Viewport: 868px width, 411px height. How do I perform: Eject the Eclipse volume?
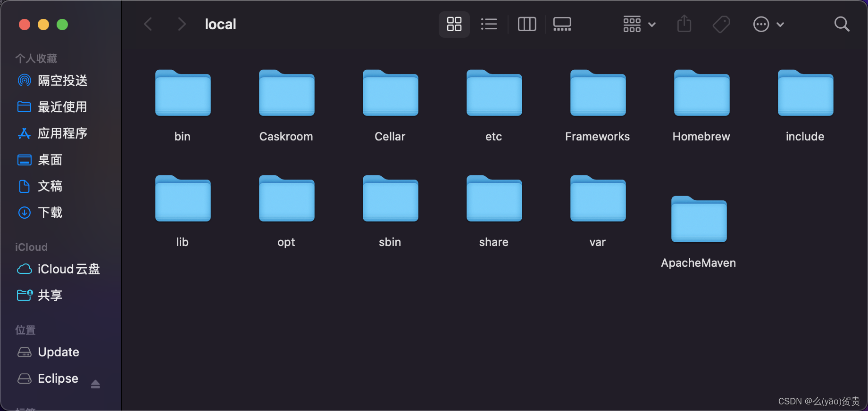pos(95,384)
